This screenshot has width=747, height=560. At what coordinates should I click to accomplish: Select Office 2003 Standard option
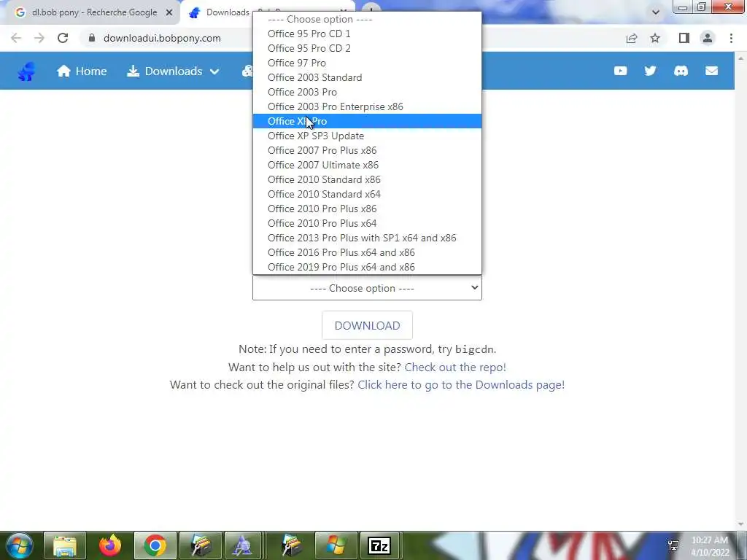368,77
